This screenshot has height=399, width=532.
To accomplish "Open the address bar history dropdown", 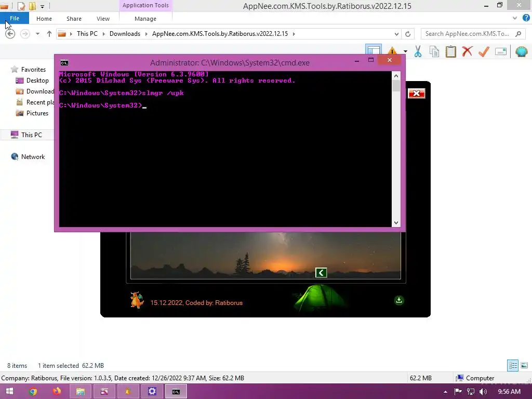I will coord(396,34).
